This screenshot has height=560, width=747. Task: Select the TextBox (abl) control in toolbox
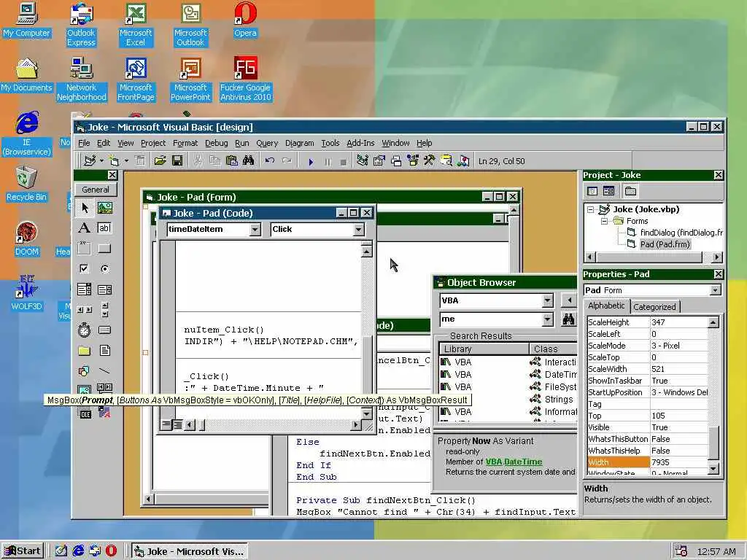pyautogui.click(x=105, y=228)
